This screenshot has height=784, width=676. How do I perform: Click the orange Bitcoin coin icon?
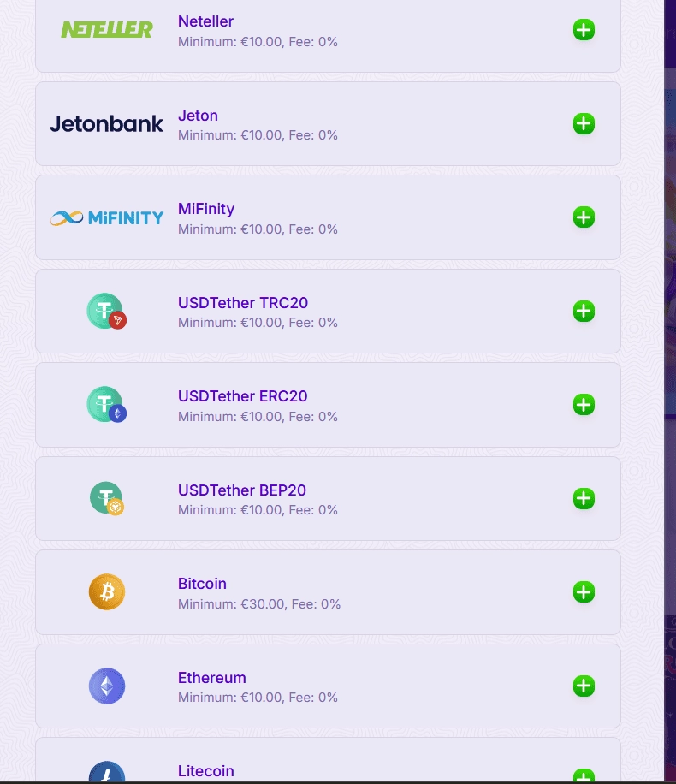[x=107, y=592]
